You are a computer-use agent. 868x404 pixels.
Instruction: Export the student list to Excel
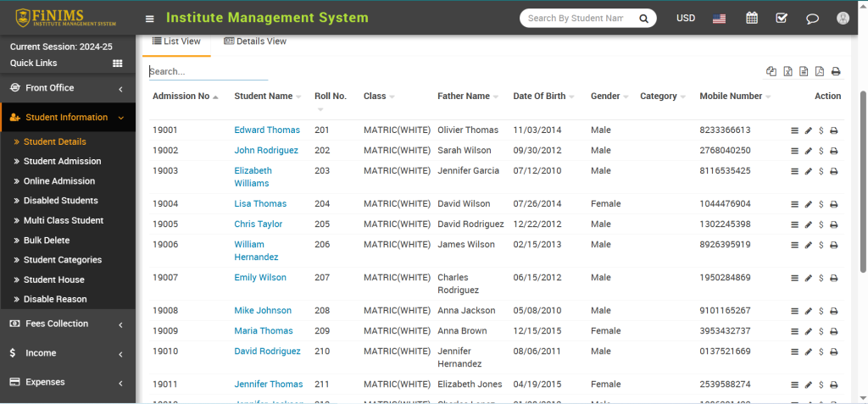(787, 72)
